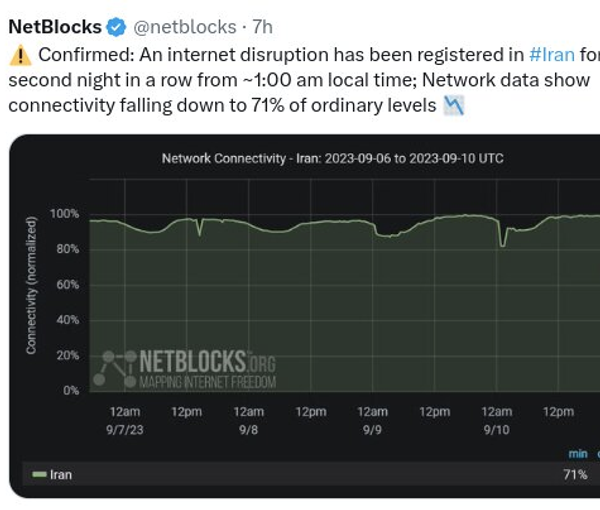Click the yellow warning emoji before Confirmed
The image size is (600, 510).
tap(20, 54)
